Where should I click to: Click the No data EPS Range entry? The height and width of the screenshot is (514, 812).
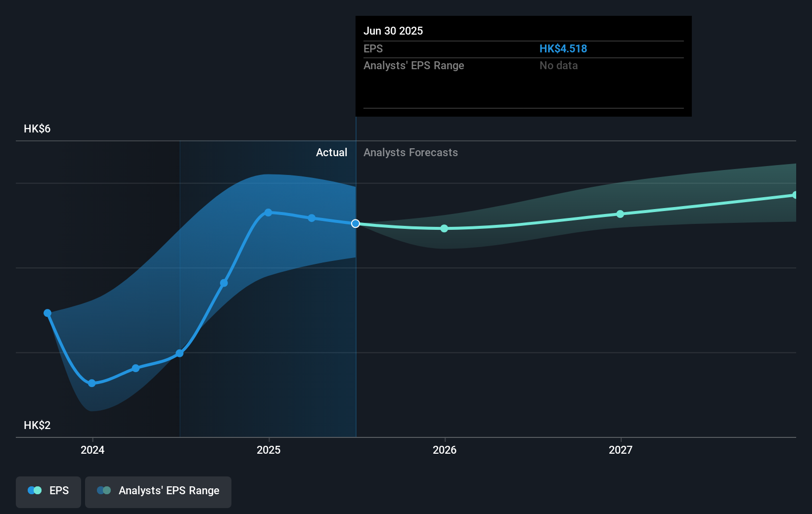point(558,65)
